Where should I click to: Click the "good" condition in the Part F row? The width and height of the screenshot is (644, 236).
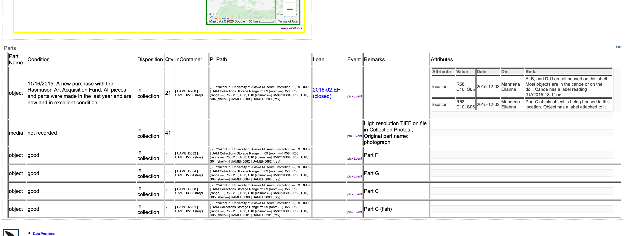tap(33, 155)
